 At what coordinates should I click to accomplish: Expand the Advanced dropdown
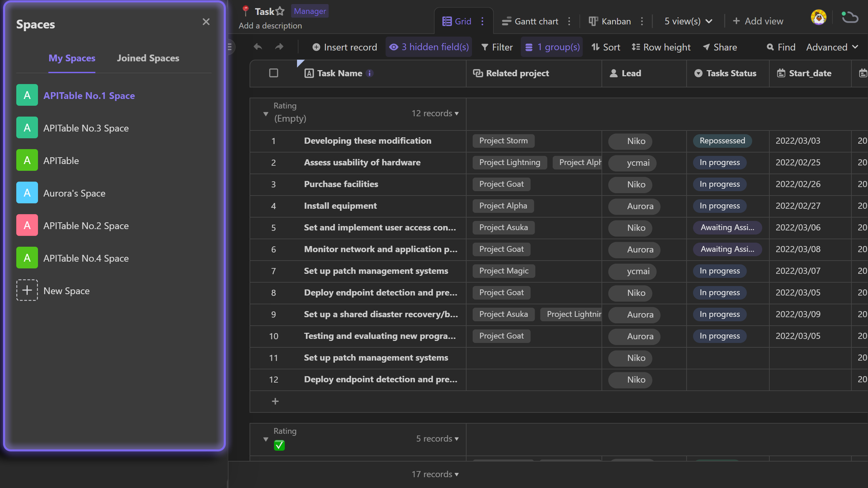point(832,47)
